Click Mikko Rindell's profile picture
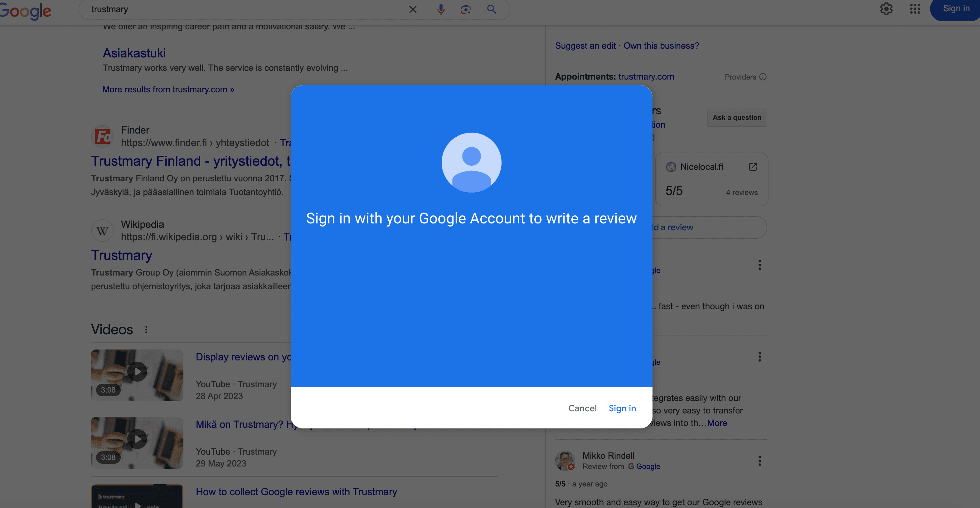Viewport: 980px width, 508px height. (x=565, y=461)
